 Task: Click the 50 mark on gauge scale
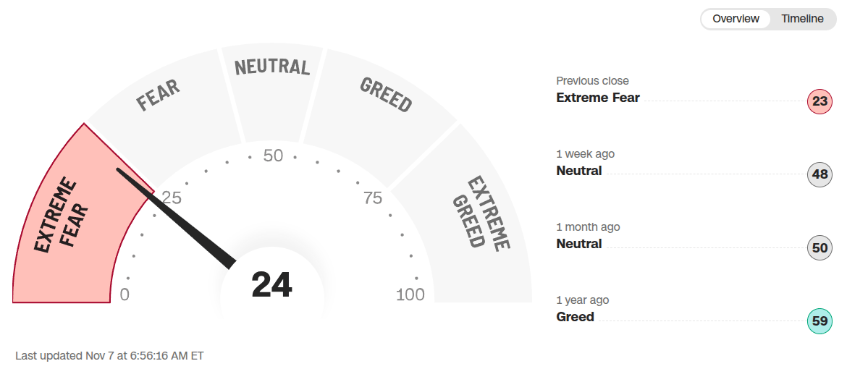coord(273,156)
